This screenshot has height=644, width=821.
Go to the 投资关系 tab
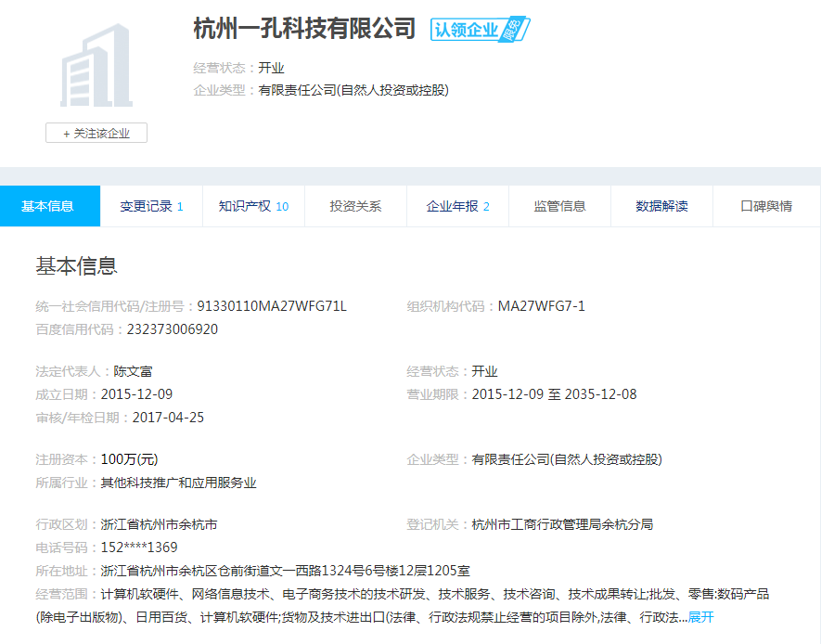click(355, 206)
